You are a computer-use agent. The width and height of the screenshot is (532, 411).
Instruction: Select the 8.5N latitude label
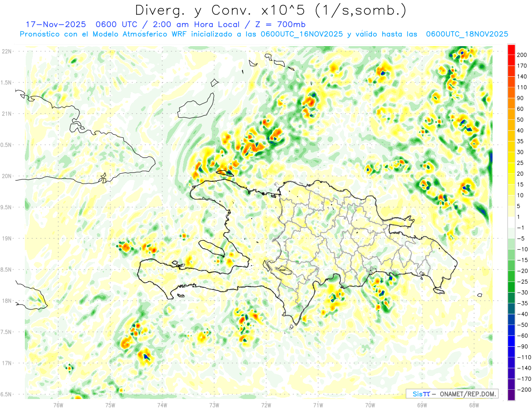(6, 270)
